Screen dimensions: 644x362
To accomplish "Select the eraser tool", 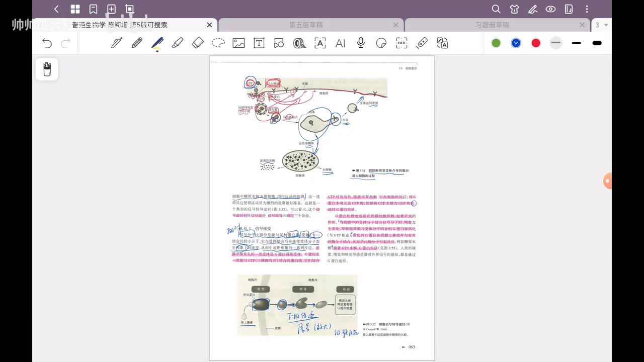I will (x=198, y=43).
